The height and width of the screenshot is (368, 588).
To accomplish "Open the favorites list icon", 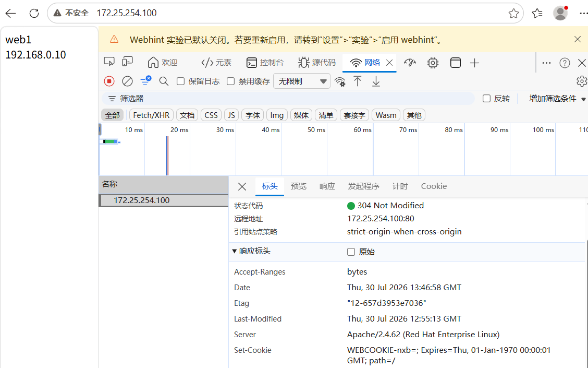I will 537,14.
